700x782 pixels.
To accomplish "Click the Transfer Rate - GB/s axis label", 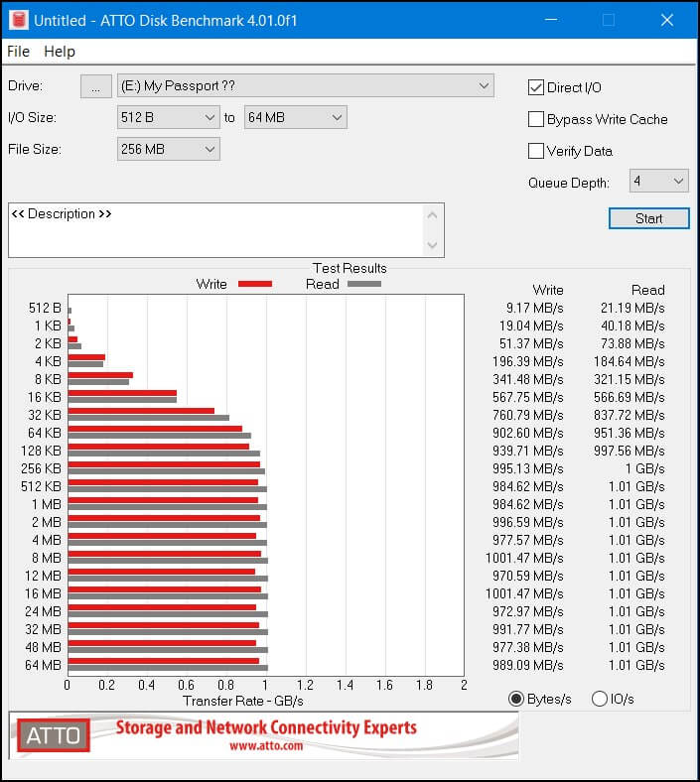I will pyautogui.click(x=243, y=702).
